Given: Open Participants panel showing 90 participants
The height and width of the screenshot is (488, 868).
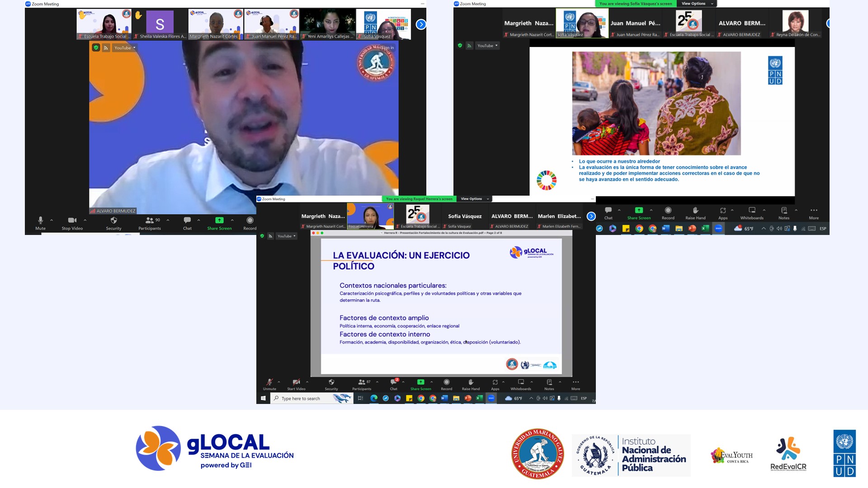Looking at the screenshot, I should coord(150,223).
